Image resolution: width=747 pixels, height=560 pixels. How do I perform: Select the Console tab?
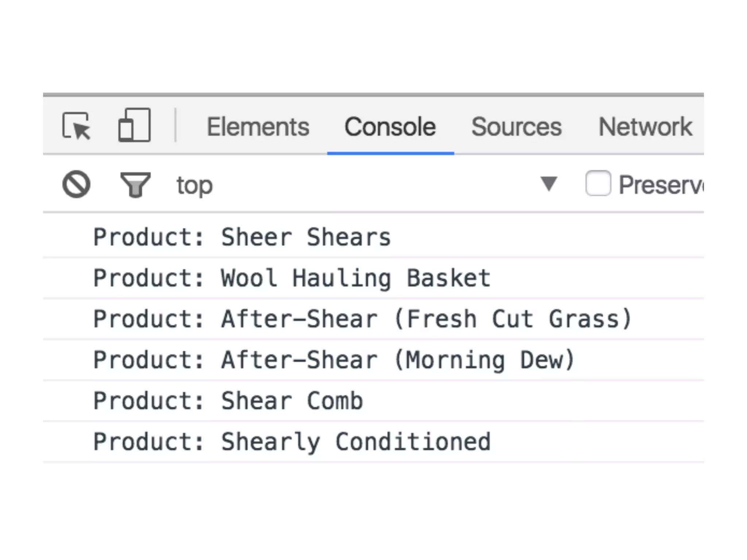[390, 127]
